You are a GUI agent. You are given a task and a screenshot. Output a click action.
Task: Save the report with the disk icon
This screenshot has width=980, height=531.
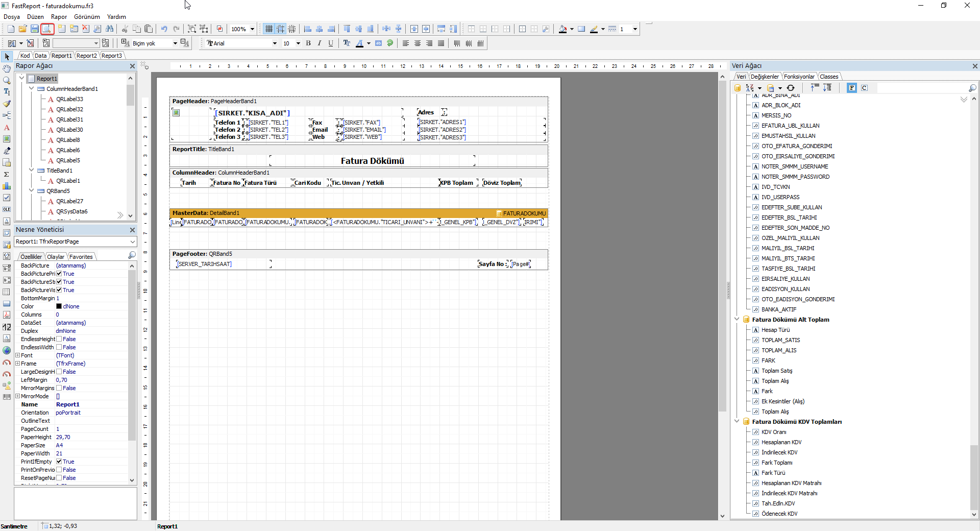(x=35, y=29)
